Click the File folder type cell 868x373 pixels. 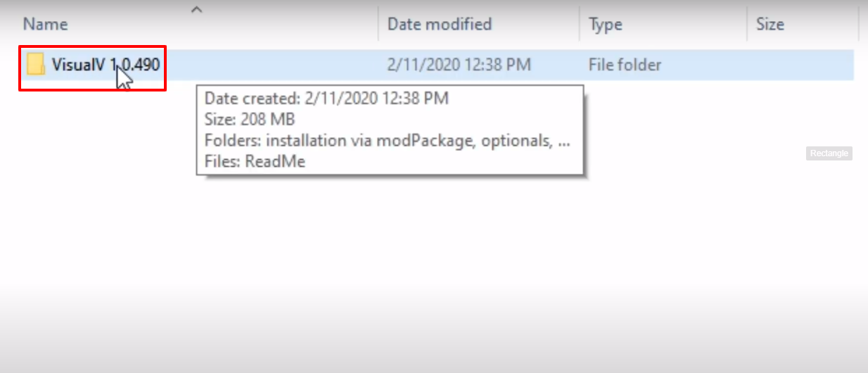[625, 65]
